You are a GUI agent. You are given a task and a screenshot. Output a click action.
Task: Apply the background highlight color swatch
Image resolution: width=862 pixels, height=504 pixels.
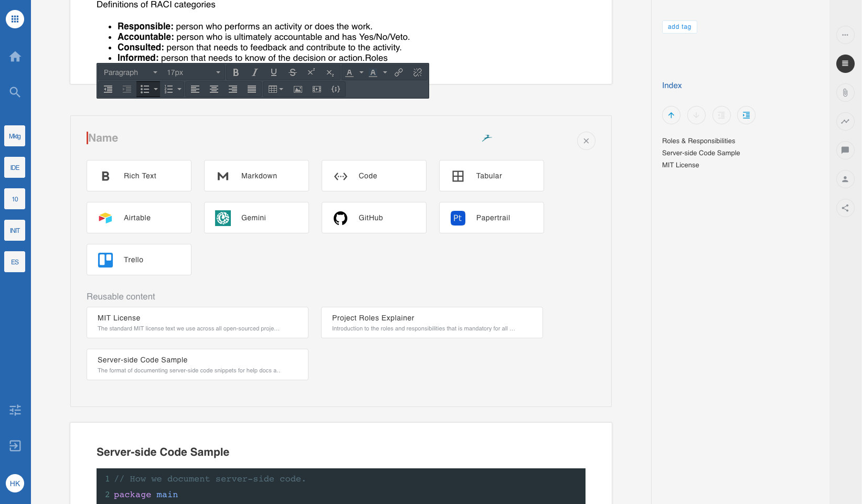click(373, 72)
